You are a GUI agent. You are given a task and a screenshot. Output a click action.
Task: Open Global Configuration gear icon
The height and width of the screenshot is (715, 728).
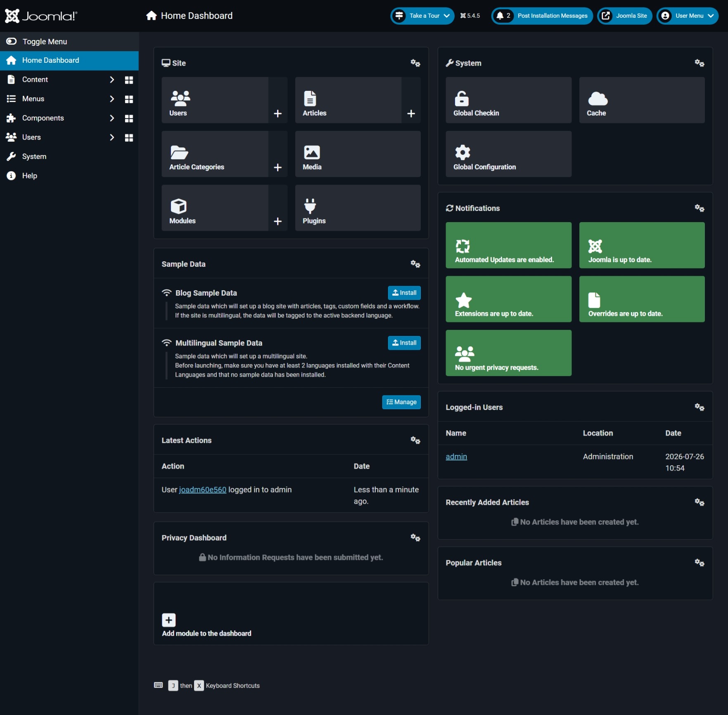(462, 152)
